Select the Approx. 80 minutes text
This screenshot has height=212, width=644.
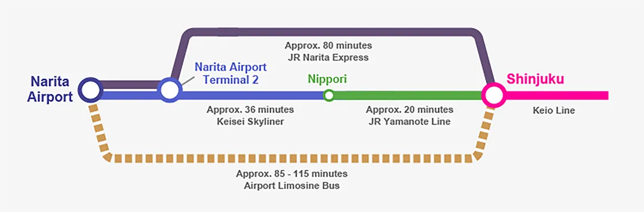coord(328,46)
